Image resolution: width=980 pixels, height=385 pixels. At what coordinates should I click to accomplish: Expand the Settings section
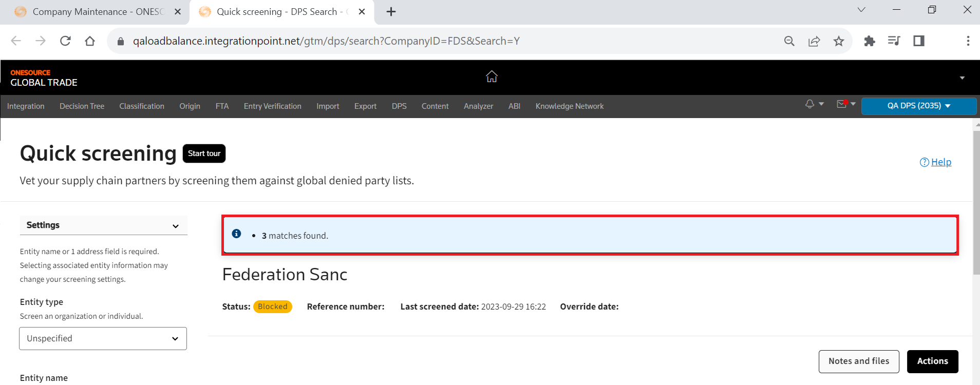pos(103,225)
